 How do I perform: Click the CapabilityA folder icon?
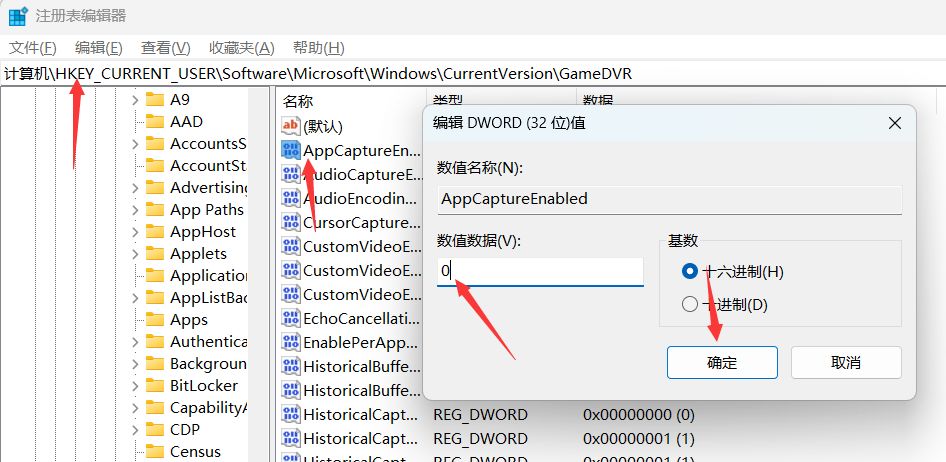click(155, 408)
